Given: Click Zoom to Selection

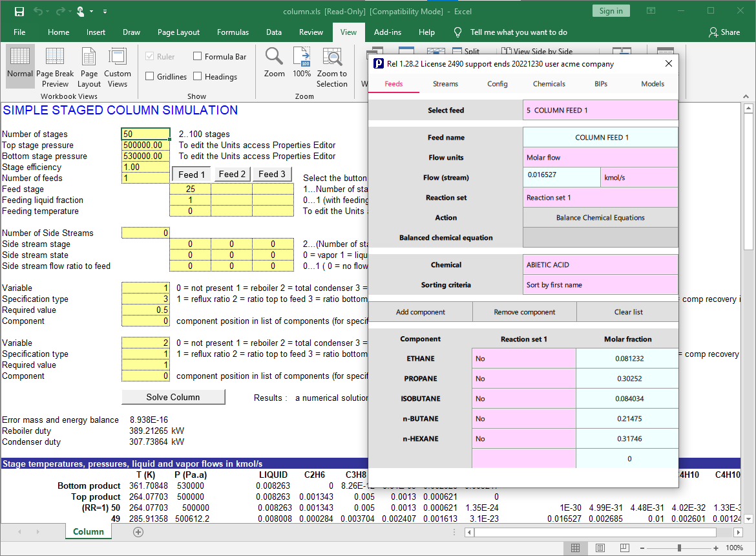Looking at the screenshot, I should (331, 67).
